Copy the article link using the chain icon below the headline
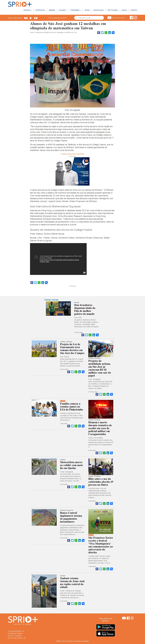Viewport: 145px width, 644px height. click(x=113, y=33)
